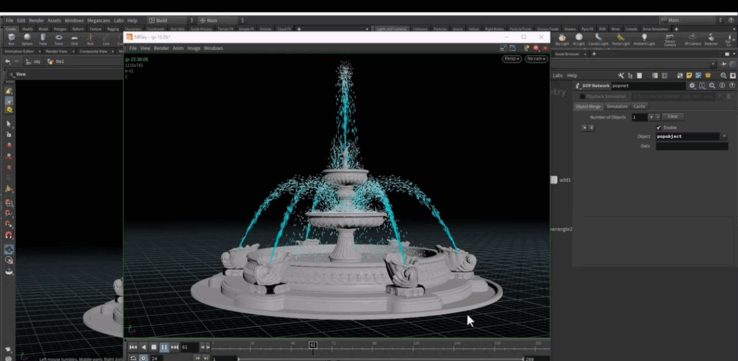
Task: Toggle the realtime clock button in playbar
Action: tap(143, 358)
